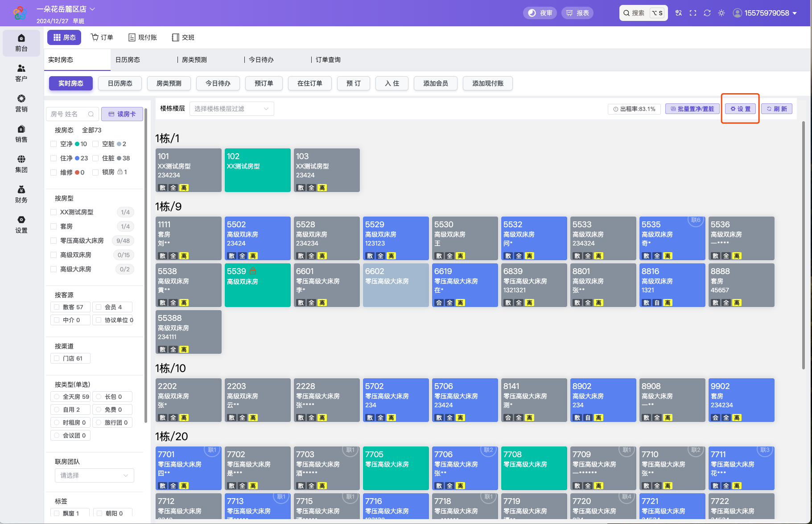Open room card 6602 light blue
The width and height of the screenshot is (812, 524).
pos(396,285)
